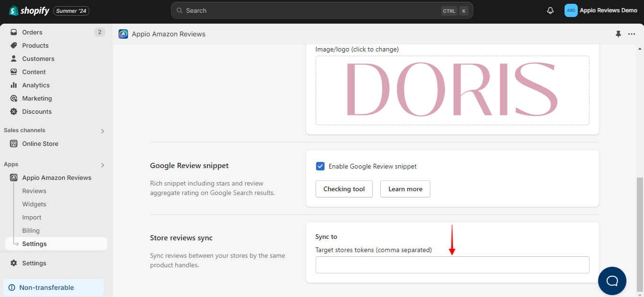Click the Products tag icon
The height and width of the screenshot is (297, 644).
(x=14, y=45)
